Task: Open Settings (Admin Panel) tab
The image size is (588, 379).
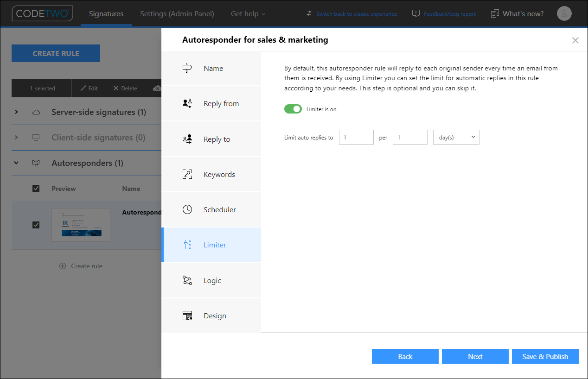Action: point(177,14)
